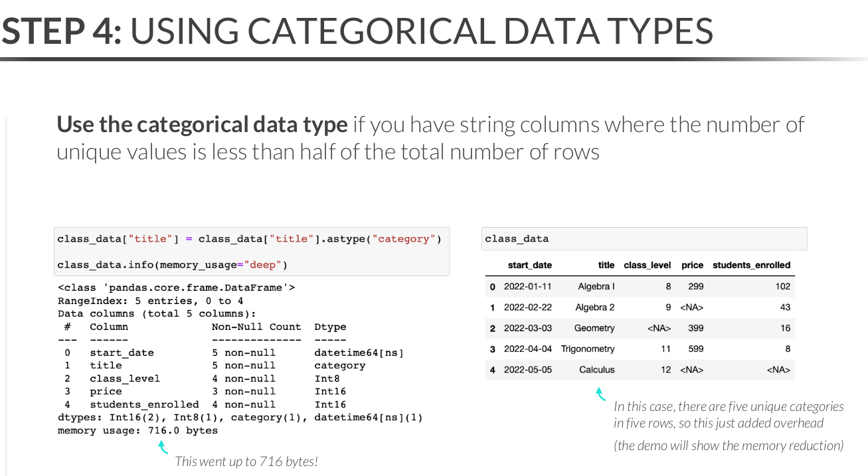Click the class_level column header in table
The height and width of the screenshot is (476, 868).
pos(647,265)
